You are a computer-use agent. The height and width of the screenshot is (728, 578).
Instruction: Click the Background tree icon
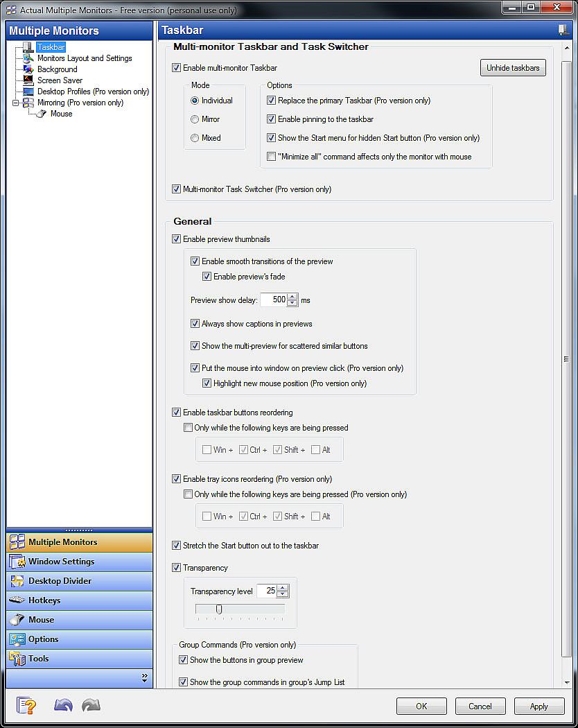(x=28, y=69)
